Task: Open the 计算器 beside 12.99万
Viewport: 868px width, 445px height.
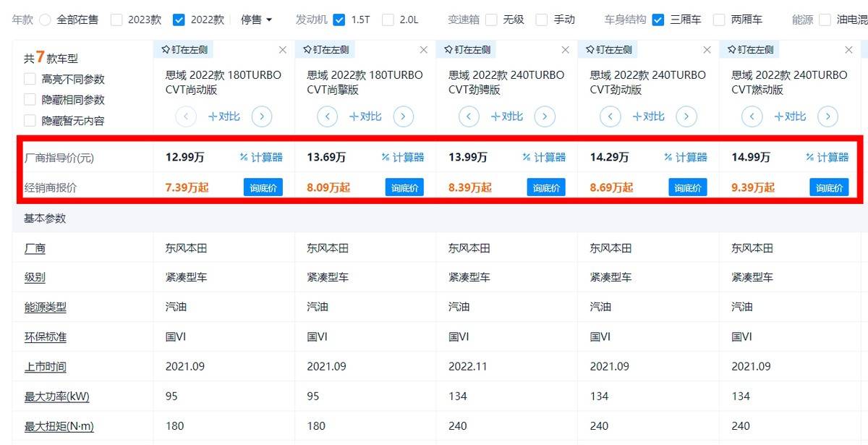Action: tap(261, 157)
